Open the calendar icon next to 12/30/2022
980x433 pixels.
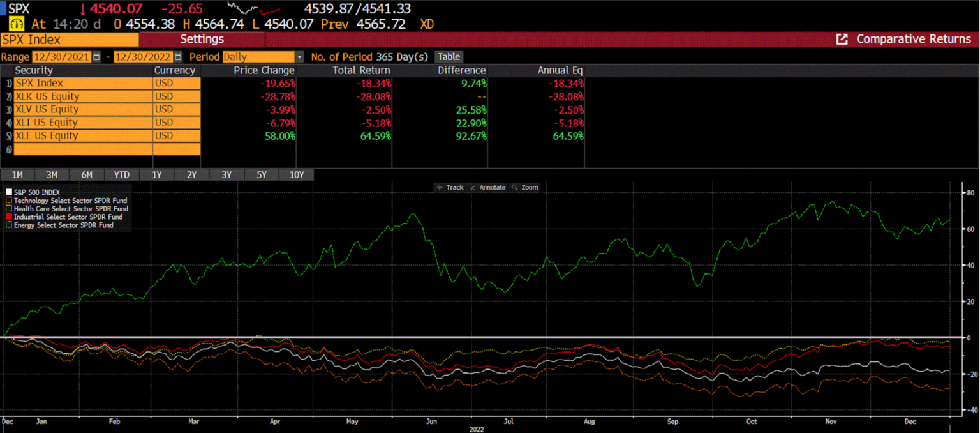tap(178, 57)
